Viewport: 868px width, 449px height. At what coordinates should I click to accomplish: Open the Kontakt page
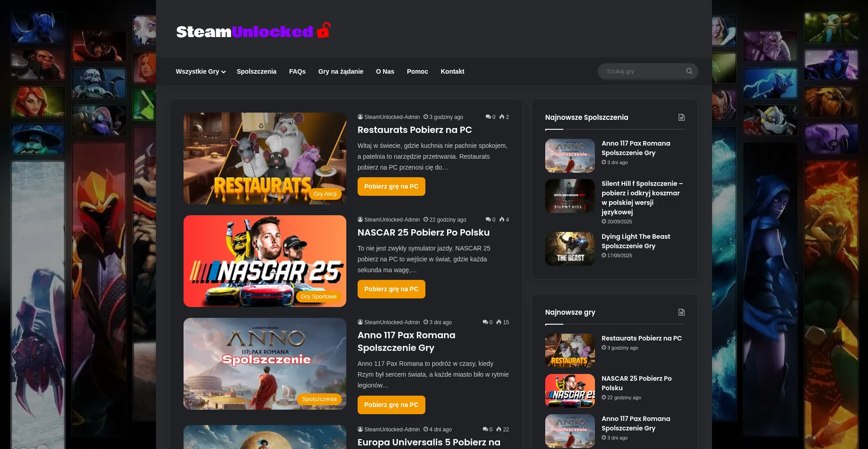453,71
